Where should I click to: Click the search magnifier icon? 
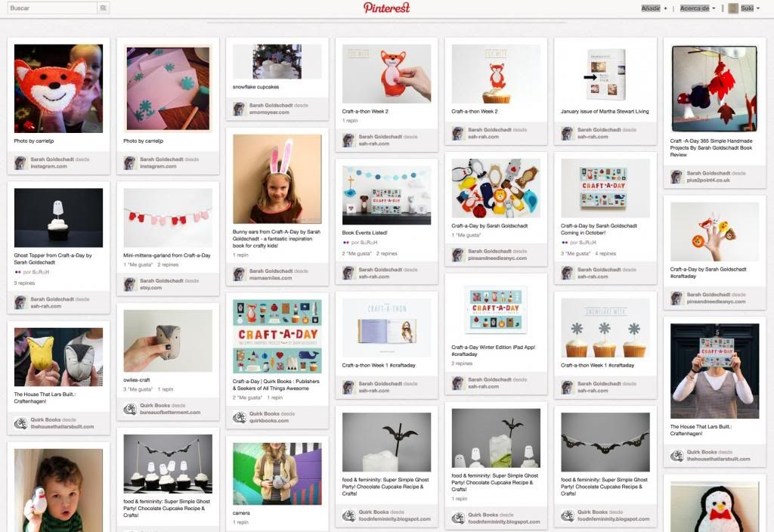(x=103, y=8)
